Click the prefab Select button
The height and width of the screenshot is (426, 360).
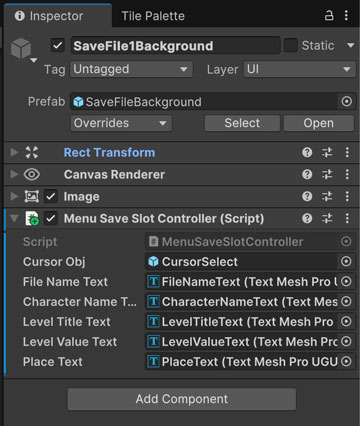[x=242, y=123]
